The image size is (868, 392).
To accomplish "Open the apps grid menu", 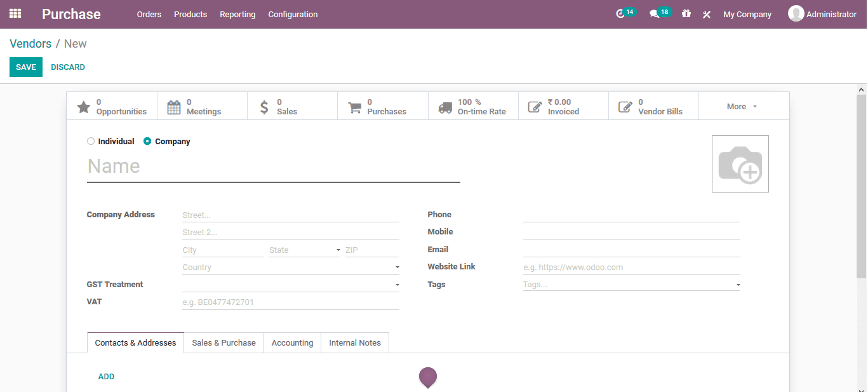I will tap(14, 14).
